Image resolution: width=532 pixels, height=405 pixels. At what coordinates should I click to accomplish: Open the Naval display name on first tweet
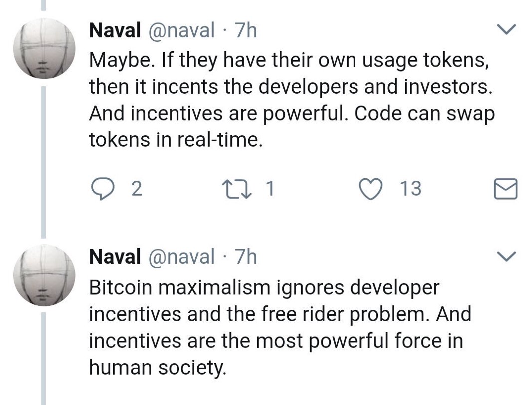coord(115,30)
